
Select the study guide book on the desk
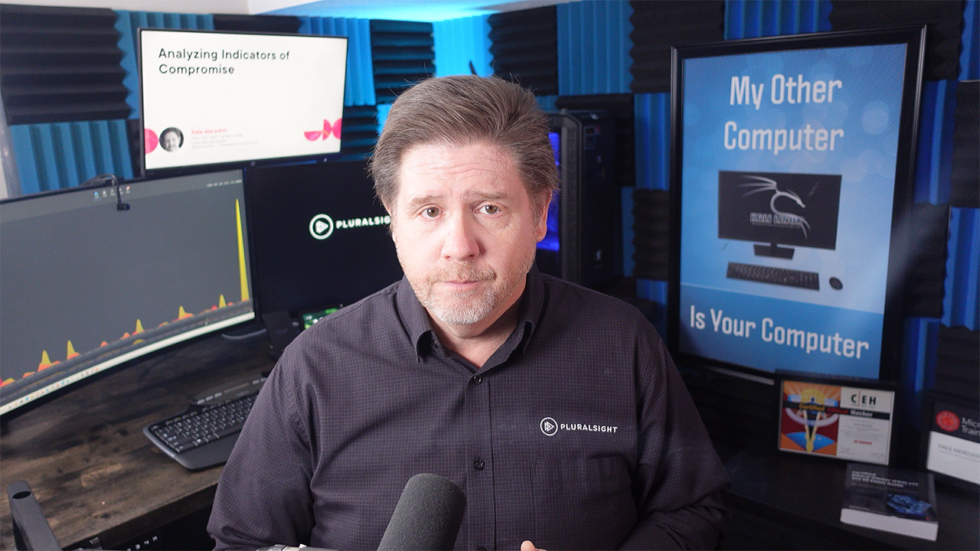click(890, 501)
